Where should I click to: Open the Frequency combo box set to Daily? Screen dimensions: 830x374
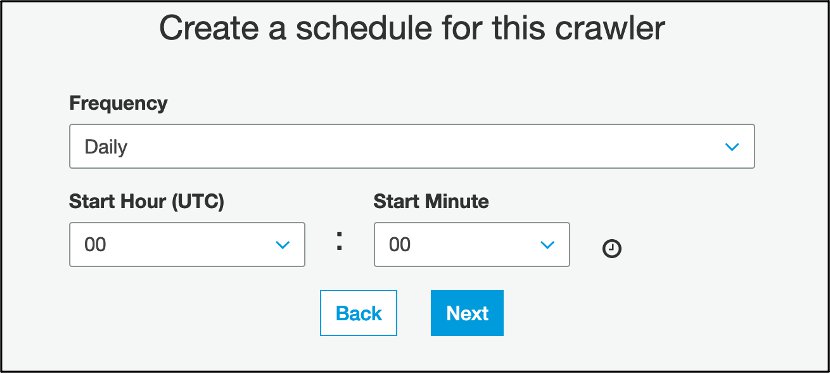[x=412, y=147]
